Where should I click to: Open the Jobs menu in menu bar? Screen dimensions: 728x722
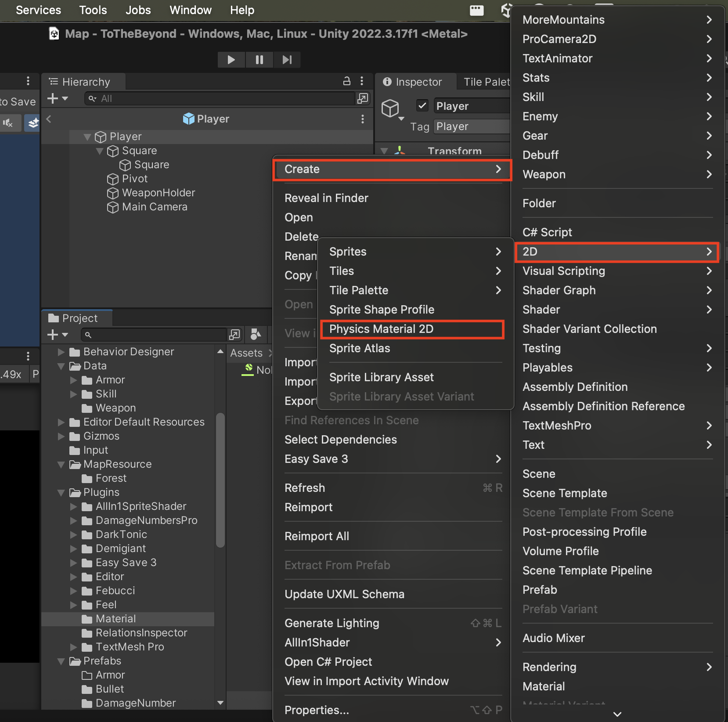(138, 10)
